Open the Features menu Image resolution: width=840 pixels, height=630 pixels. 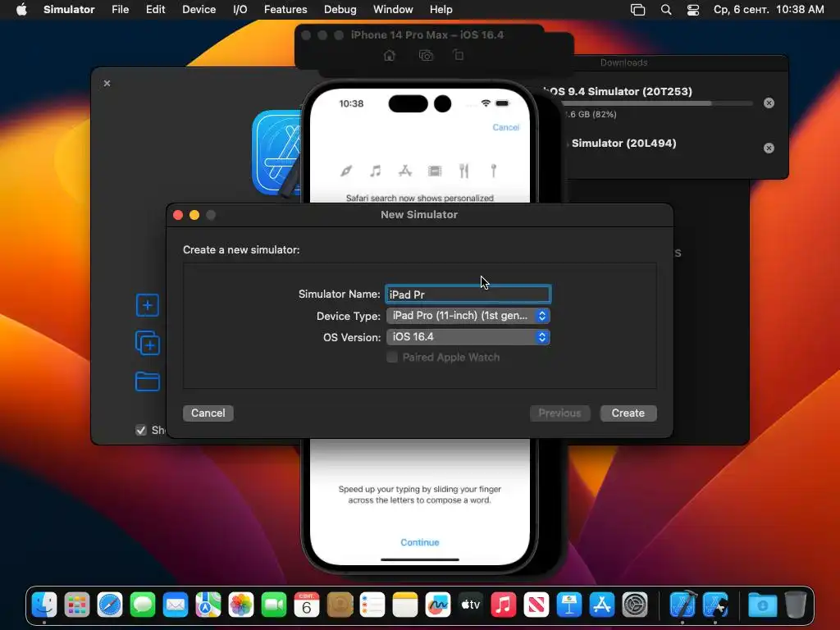pyautogui.click(x=285, y=10)
